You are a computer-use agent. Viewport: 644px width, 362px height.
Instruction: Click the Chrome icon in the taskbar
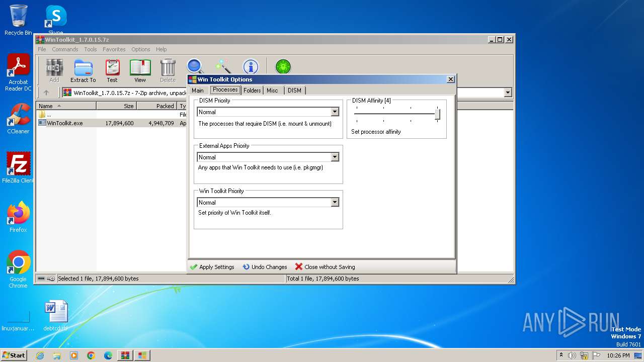[x=91, y=355]
